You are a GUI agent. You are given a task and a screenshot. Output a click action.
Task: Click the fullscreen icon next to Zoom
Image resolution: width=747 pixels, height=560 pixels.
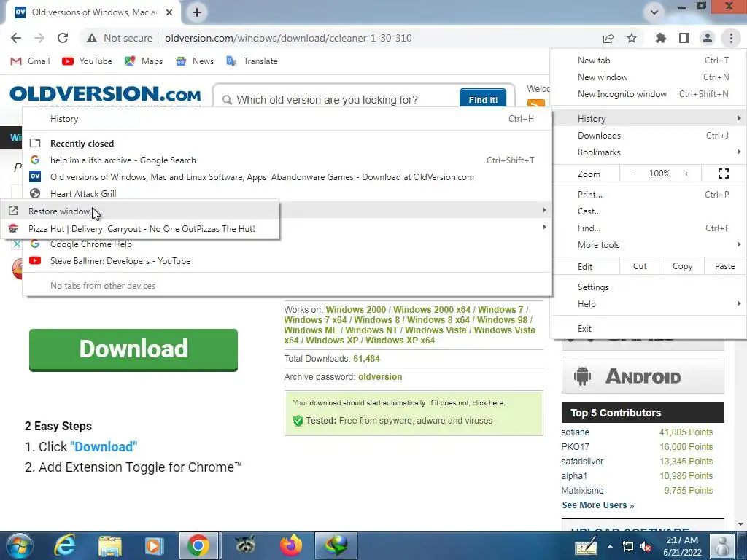723,174
